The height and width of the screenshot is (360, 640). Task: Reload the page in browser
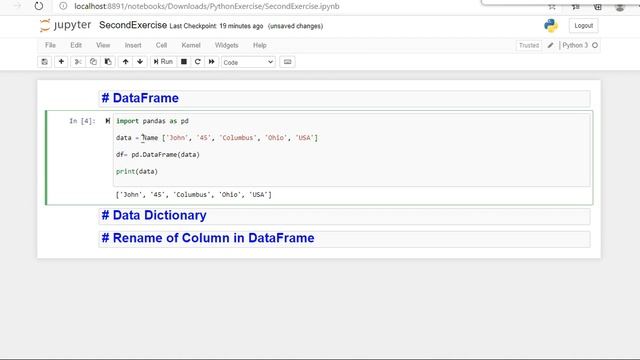coord(38,6)
